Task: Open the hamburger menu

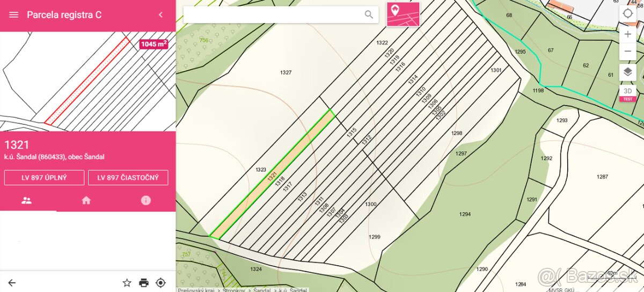Action: point(14,15)
